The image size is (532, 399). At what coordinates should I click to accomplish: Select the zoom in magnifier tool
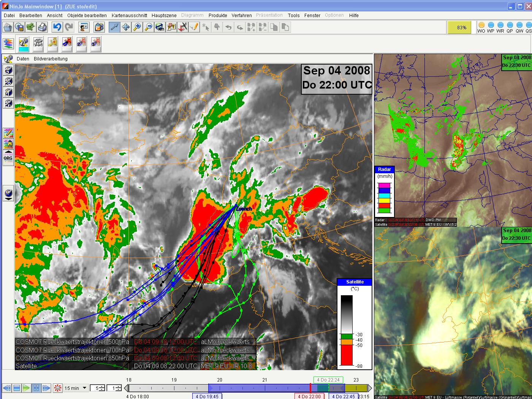[x=137, y=27]
